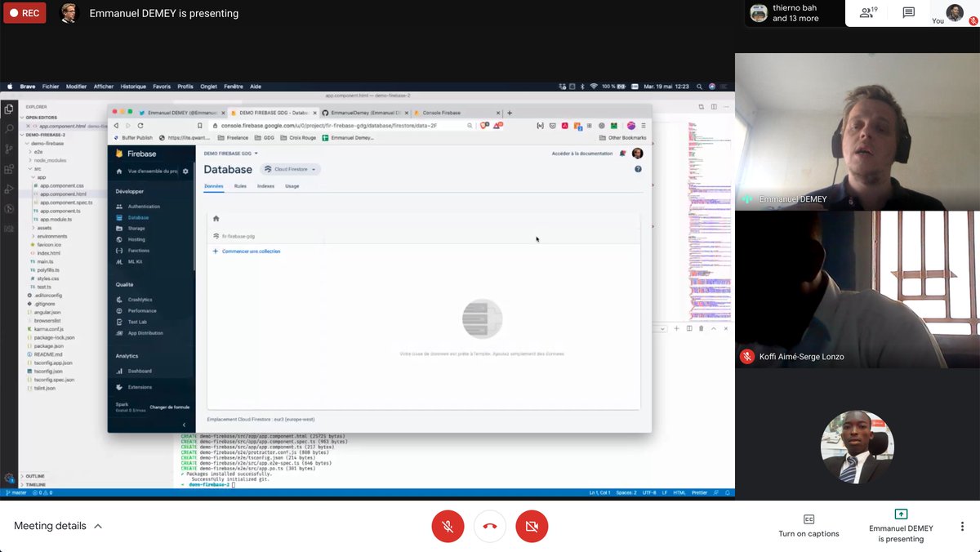Unmute microphone in Meet control bar
Screen dimensions: 980x552
[448, 527]
